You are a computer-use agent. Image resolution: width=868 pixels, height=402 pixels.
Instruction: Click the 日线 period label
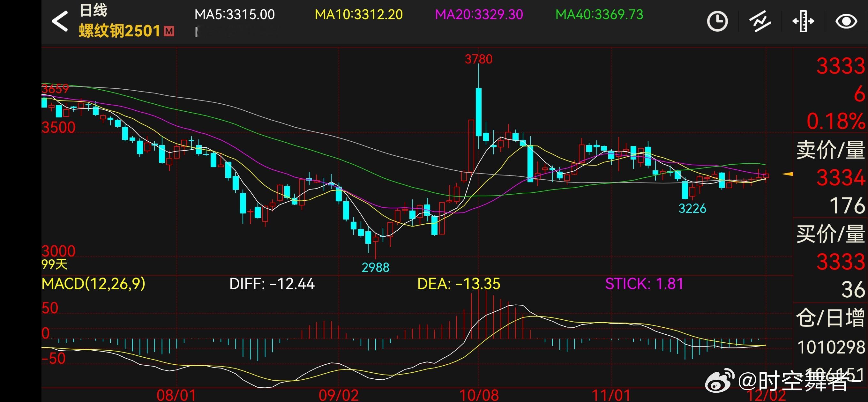[x=93, y=10]
